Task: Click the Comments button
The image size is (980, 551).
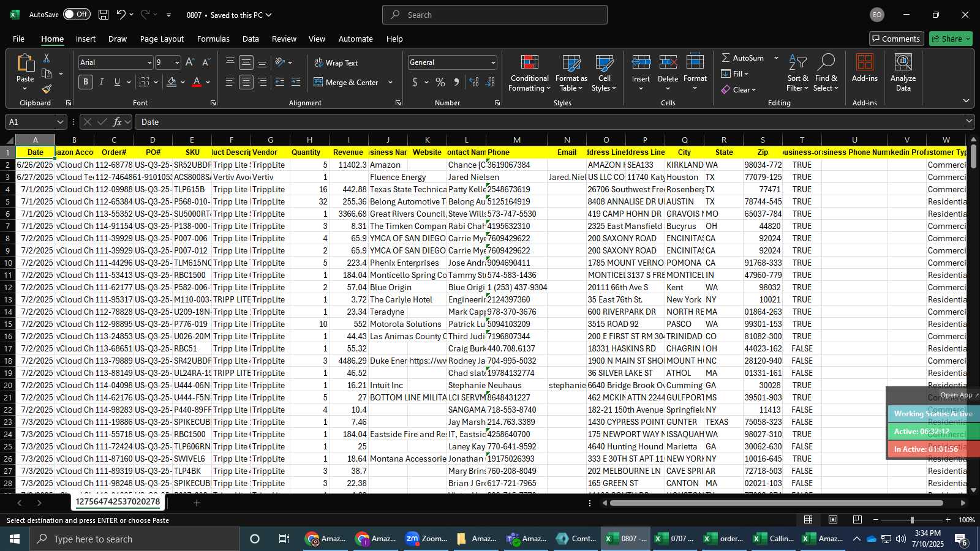Action: click(x=896, y=39)
